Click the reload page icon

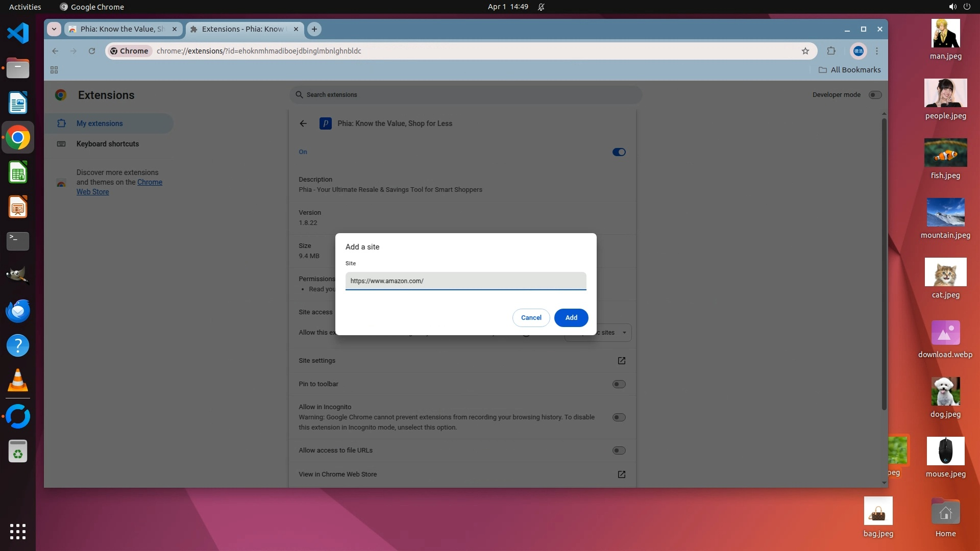92,51
